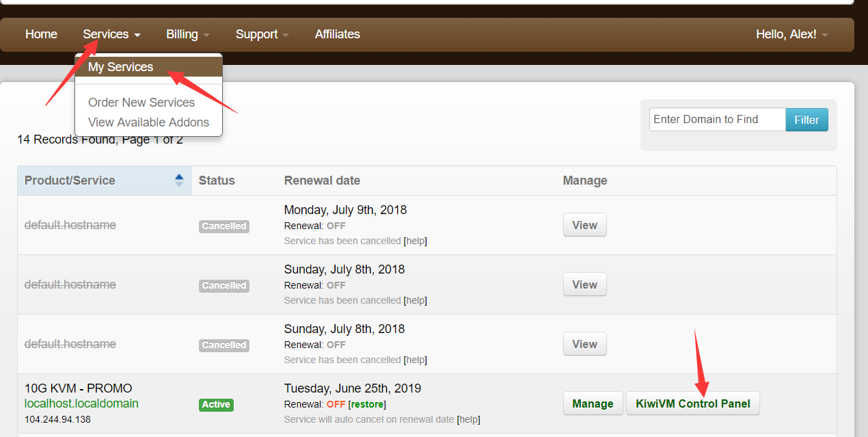The image size is (868, 437).
Task: Click View for the July 9th cancelled service
Action: pyautogui.click(x=584, y=225)
